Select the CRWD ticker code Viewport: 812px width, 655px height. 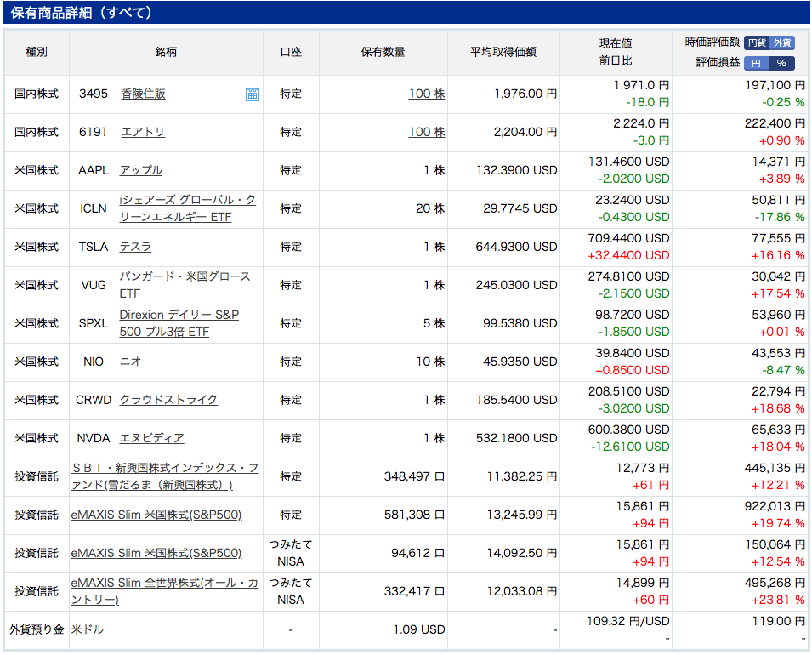[x=94, y=400]
